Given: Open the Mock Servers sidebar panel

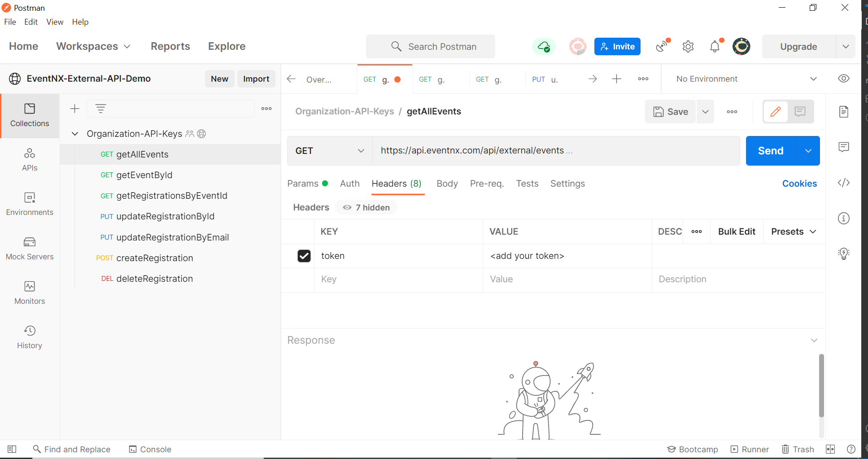Looking at the screenshot, I should click(x=30, y=248).
